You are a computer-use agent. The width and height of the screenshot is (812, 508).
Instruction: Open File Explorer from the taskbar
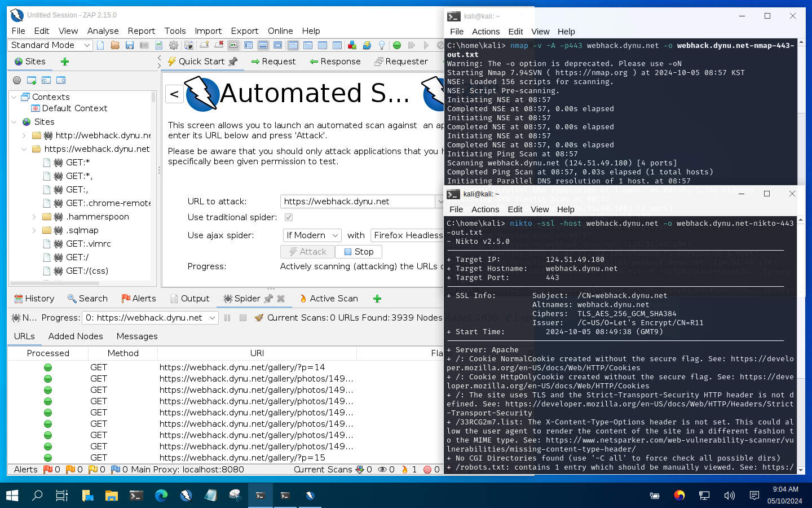[111, 496]
